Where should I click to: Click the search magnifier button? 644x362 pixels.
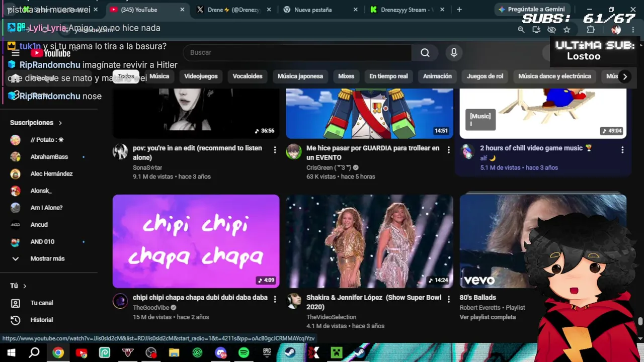425,52
